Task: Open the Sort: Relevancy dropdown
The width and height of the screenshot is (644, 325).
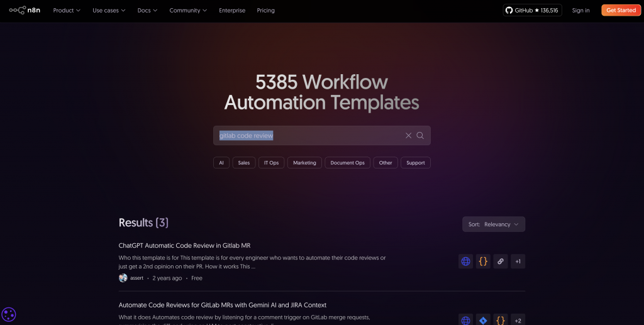Action: (x=494, y=224)
